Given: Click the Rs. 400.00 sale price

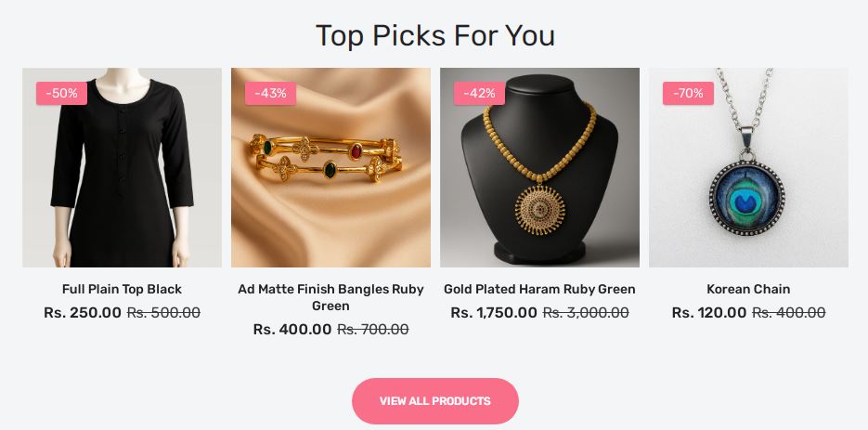Looking at the screenshot, I should pos(292,329).
